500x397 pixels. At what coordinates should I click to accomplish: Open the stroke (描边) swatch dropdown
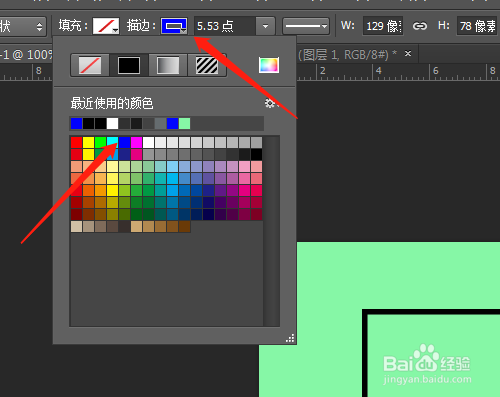(174, 26)
